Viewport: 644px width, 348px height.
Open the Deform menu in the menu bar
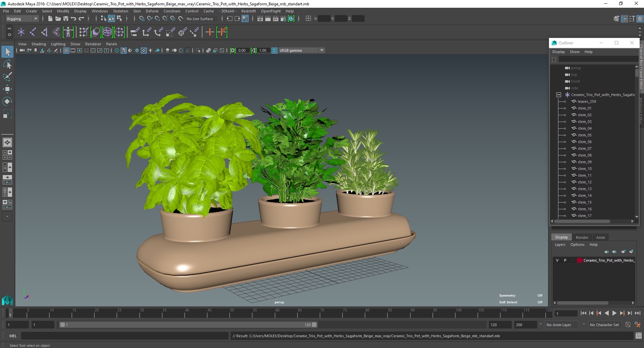[152, 11]
